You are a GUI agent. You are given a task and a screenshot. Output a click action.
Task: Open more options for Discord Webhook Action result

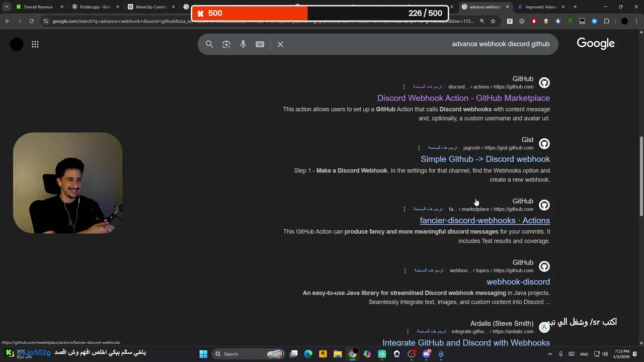click(x=404, y=87)
